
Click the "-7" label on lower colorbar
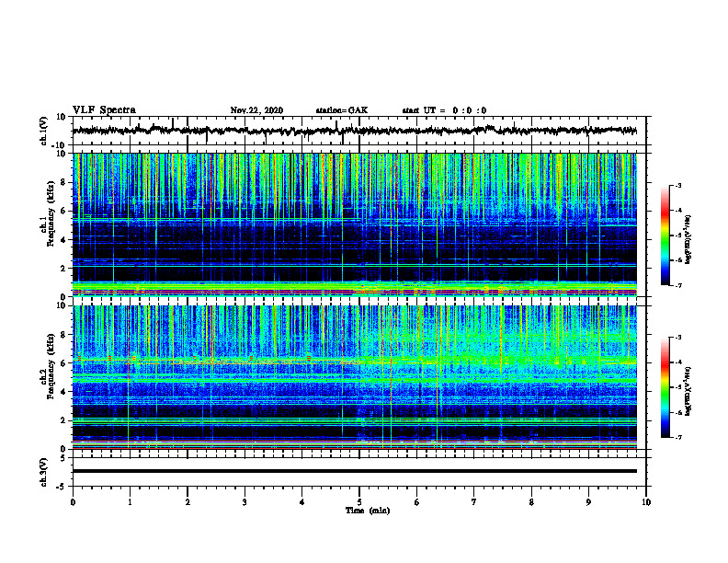click(x=678, y=438)
